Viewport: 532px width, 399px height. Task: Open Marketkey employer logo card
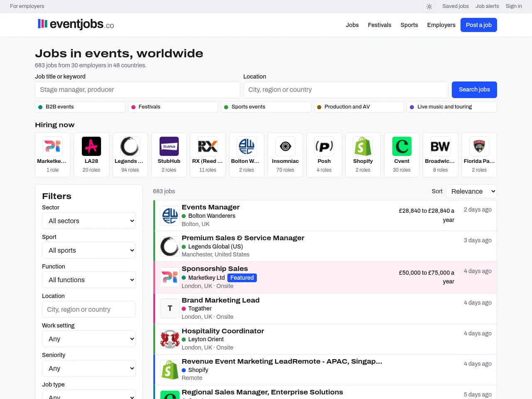53,155
